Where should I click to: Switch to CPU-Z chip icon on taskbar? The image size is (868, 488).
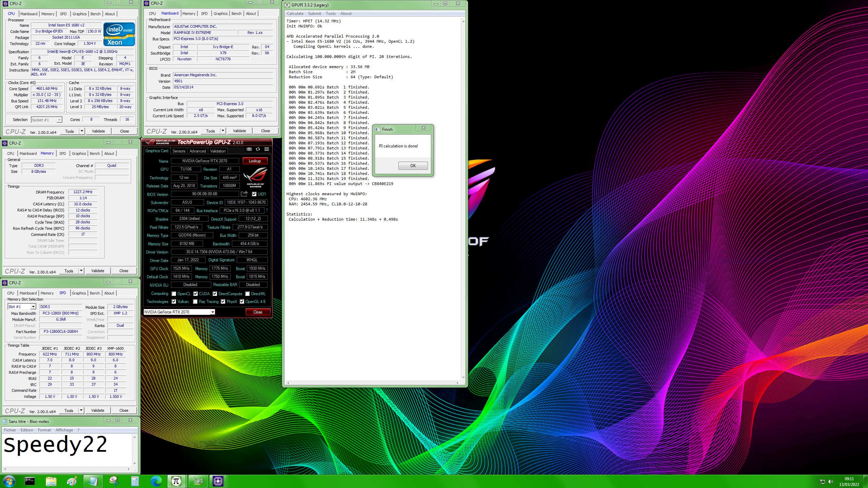(x=218, y=481)
